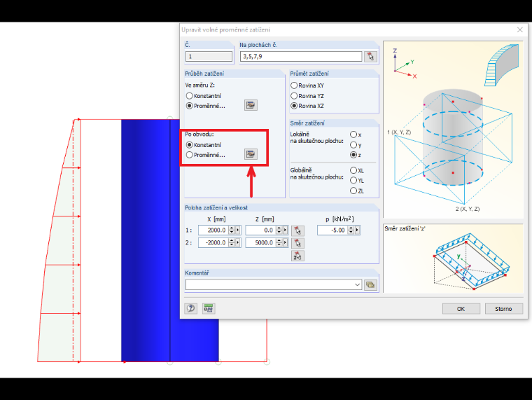Click the Směr zatížení 'z' illustration

(454, 258)
